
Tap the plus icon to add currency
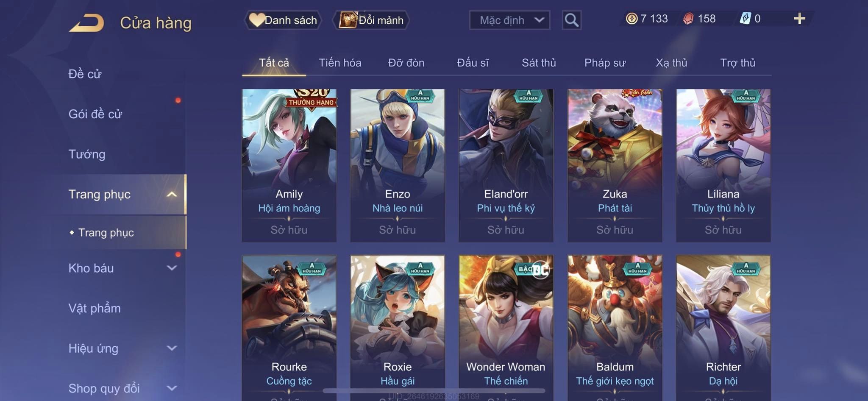799,19
